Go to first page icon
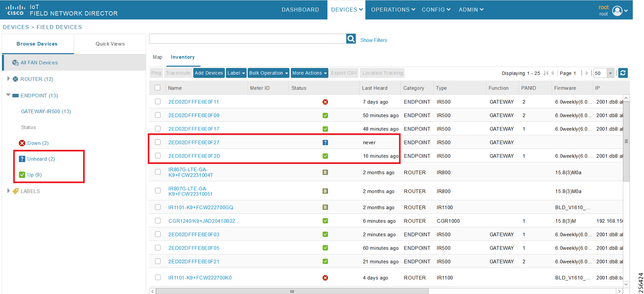Viewport: 644px width, 294px height. (x=546, y=73)
